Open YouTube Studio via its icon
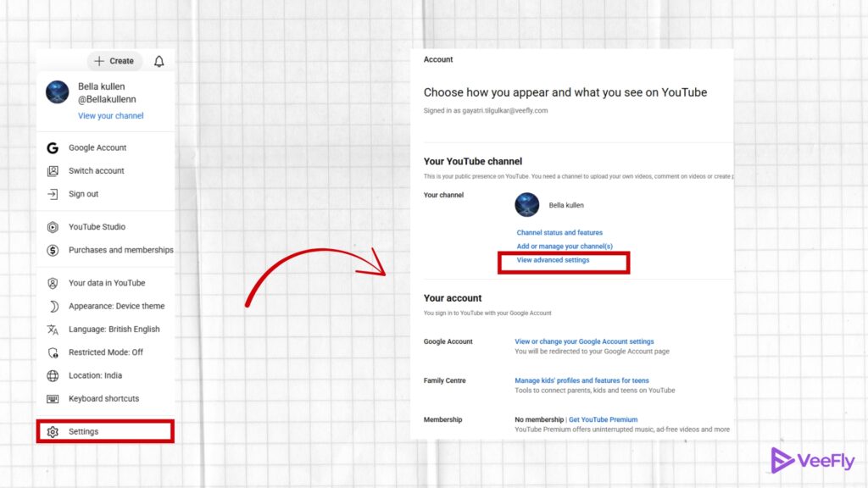 tap(51, 226)
